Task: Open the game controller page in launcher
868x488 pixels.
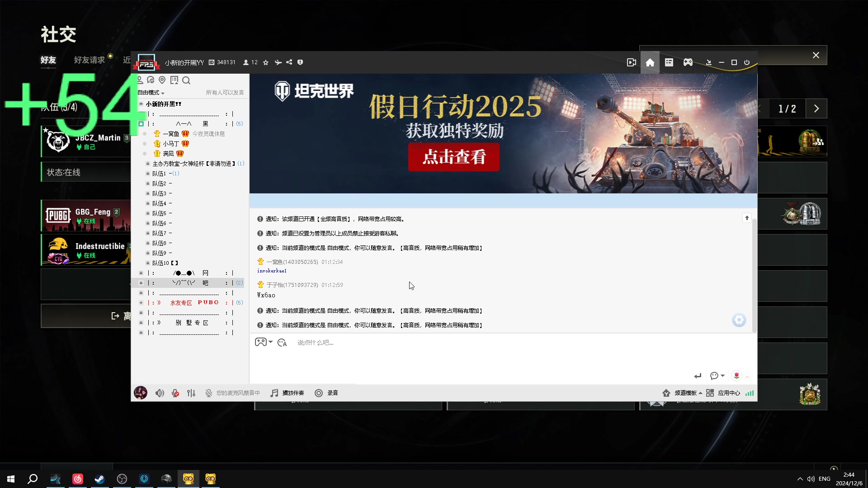Action: point(688,62)
